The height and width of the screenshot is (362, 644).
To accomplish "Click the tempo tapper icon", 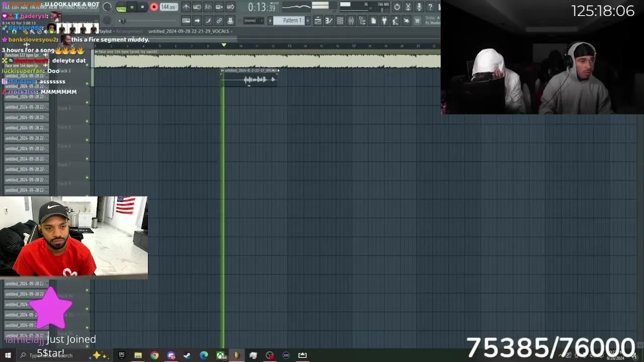I will click(395, 21).
